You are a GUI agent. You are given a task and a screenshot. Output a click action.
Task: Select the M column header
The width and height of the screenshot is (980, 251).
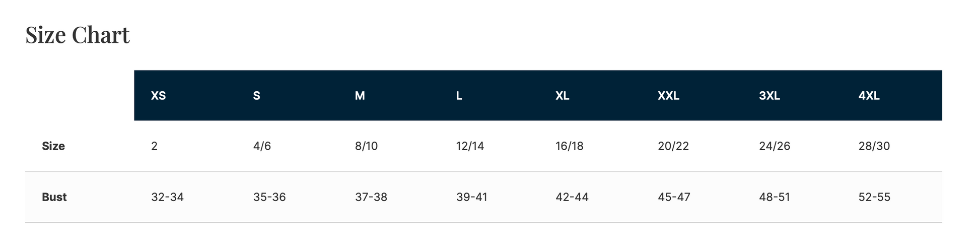coord(360,96)
